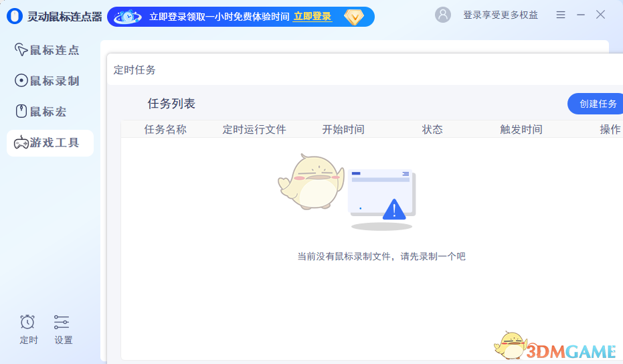Minimize the window
The image size is (623, 364).
click(x=580, y=15)
